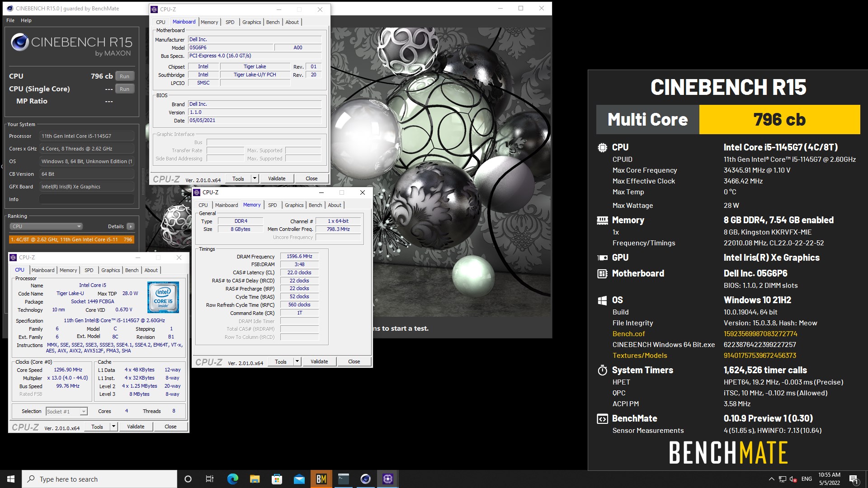868x488 pixels.
Task: Run the CPU Single Core test
Action: tap(125, 89)
